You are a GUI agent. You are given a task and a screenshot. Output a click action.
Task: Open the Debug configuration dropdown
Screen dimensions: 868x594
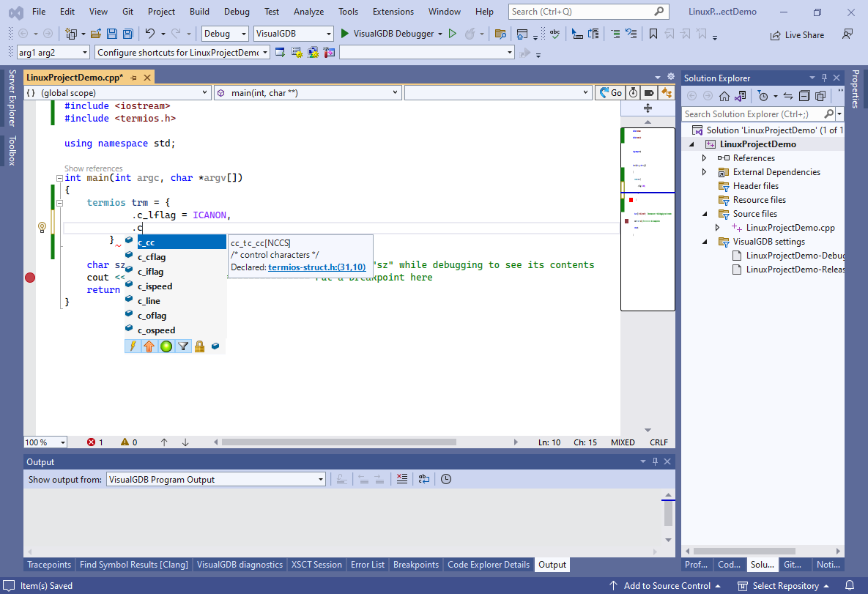coord(226,34)
